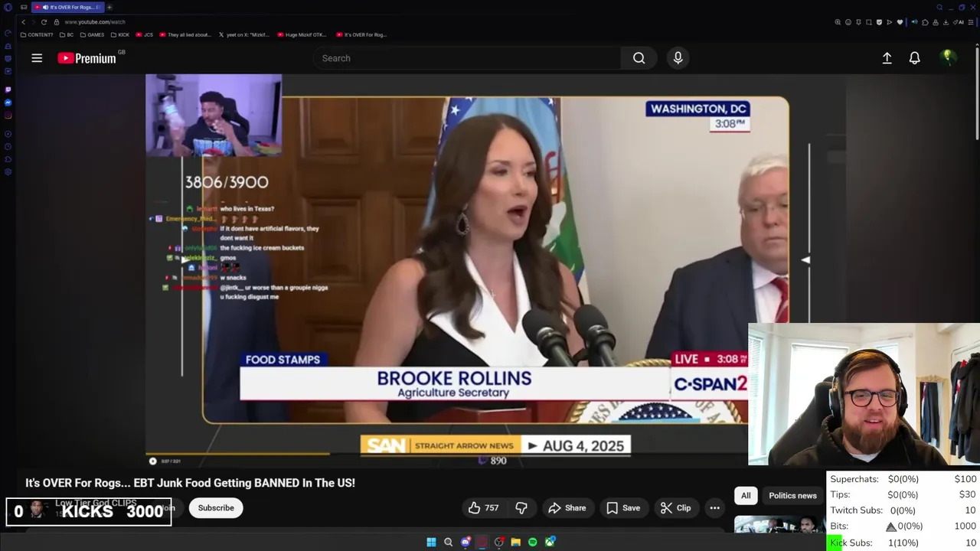Select the Politics news filter chip
Image resolution: width=980 pixels, height=551 pixels.
pyautogui.click(x=792, y=496)
